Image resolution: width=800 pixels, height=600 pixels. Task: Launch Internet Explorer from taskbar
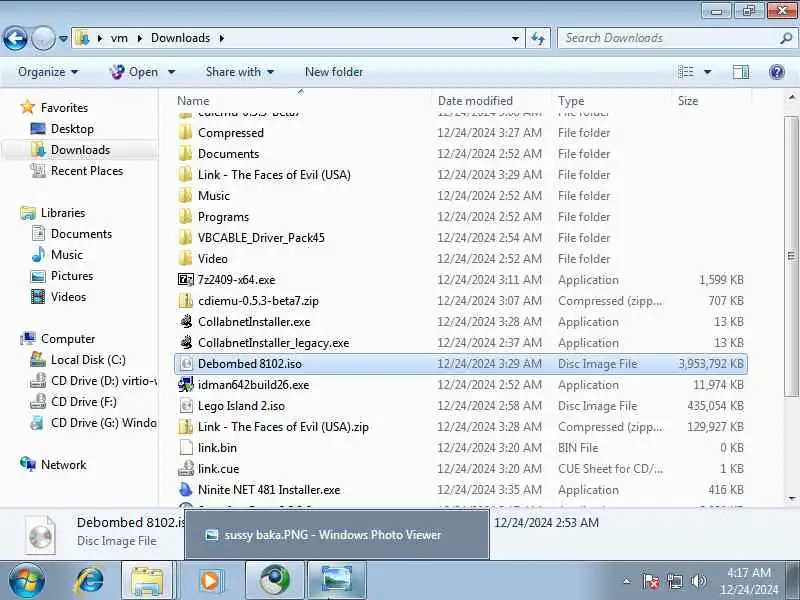tap(90, 580)
